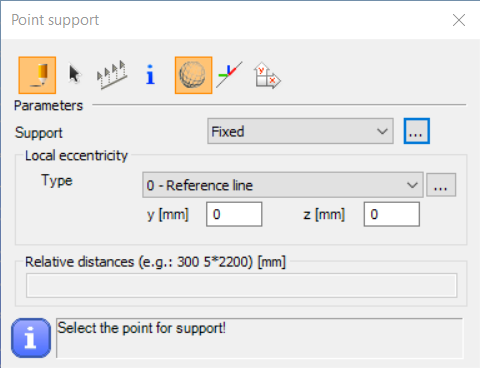
Task: Open the Type dropdown showing Reference line
Action: (x=283, y=185)
